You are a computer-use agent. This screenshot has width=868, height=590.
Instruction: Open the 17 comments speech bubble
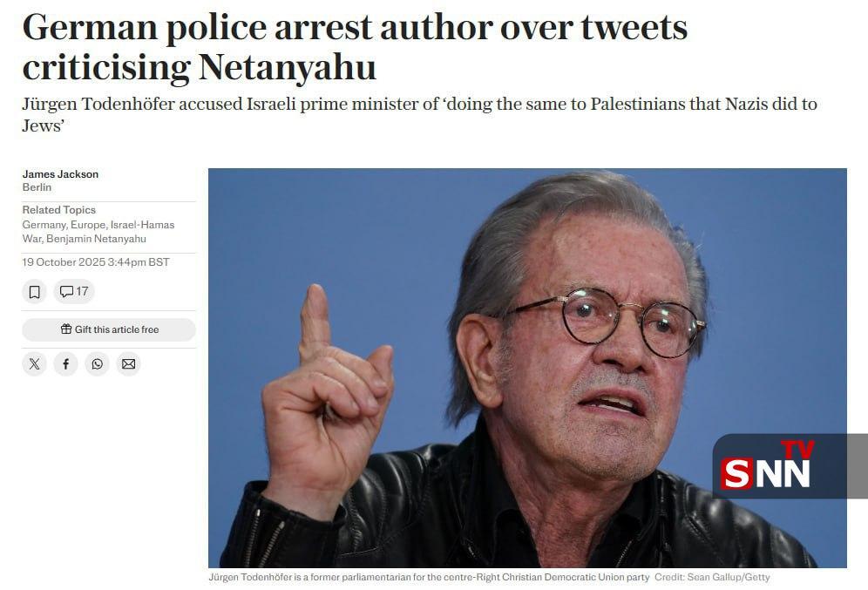(x=74, y=292)
